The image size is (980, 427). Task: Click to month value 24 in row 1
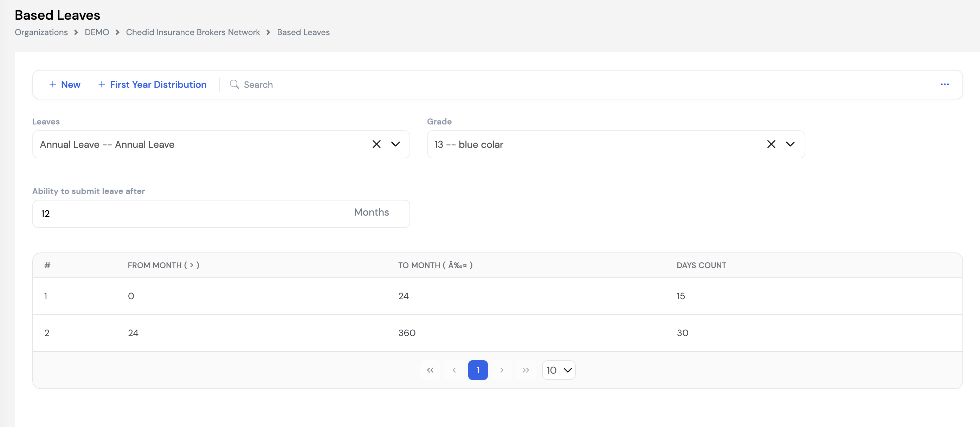(403, 296)
